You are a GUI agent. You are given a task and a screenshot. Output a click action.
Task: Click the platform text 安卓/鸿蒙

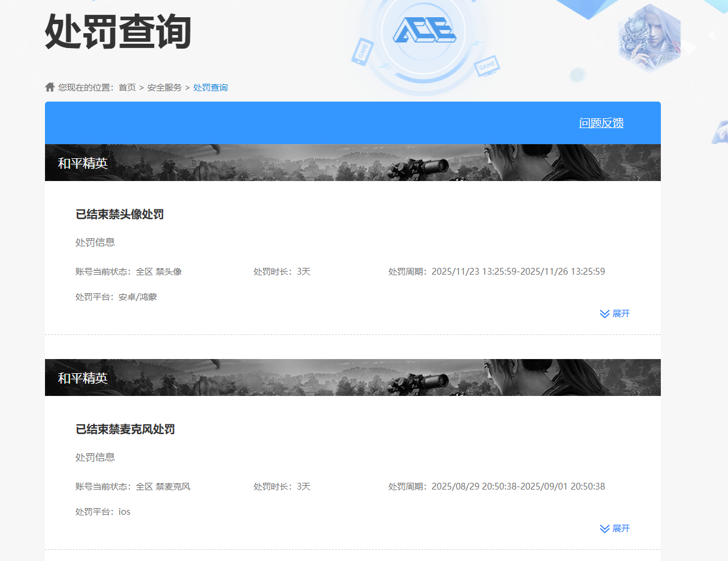coord(138,297)
